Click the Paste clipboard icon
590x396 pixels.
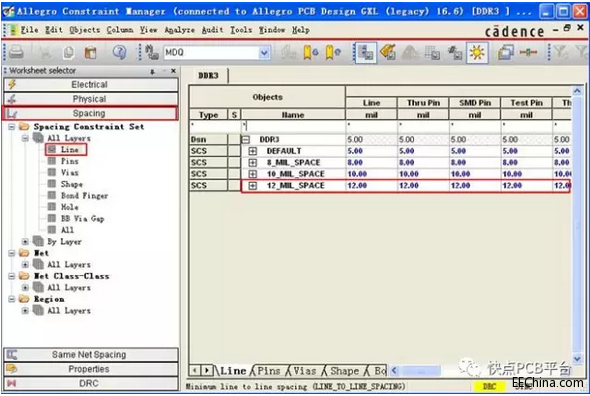[x=90, y=52]
